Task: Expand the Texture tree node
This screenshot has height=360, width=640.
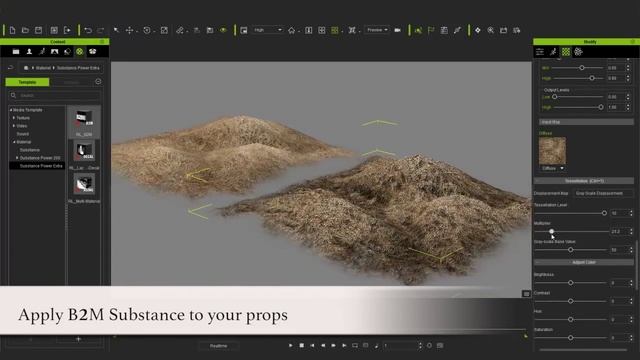Action: [x=14, y=118]
